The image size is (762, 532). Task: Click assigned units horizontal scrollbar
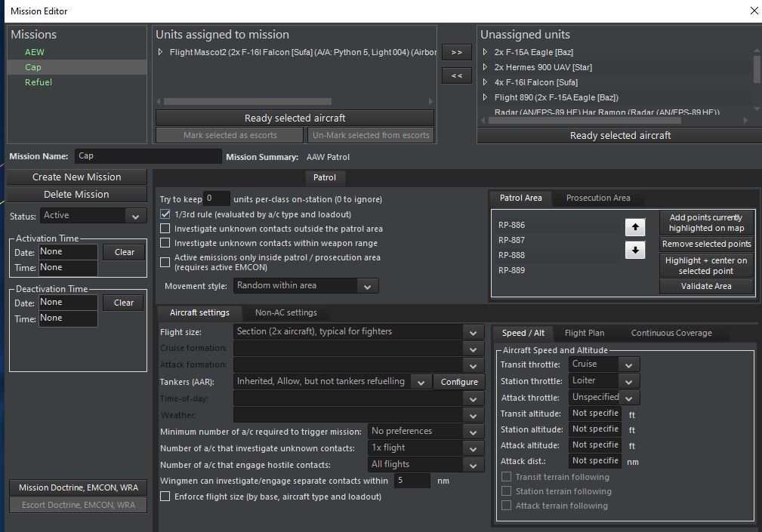pos(248,101)
